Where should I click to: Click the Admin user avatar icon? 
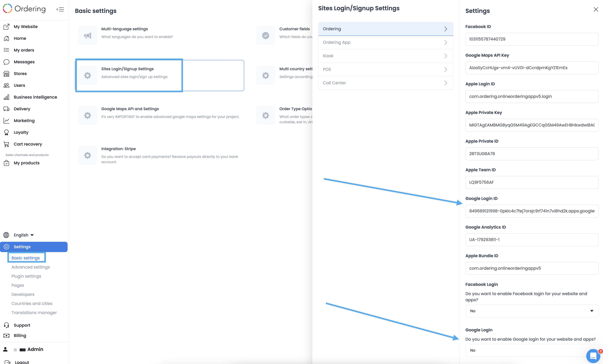pyautogui.click(x=5, y=349)
